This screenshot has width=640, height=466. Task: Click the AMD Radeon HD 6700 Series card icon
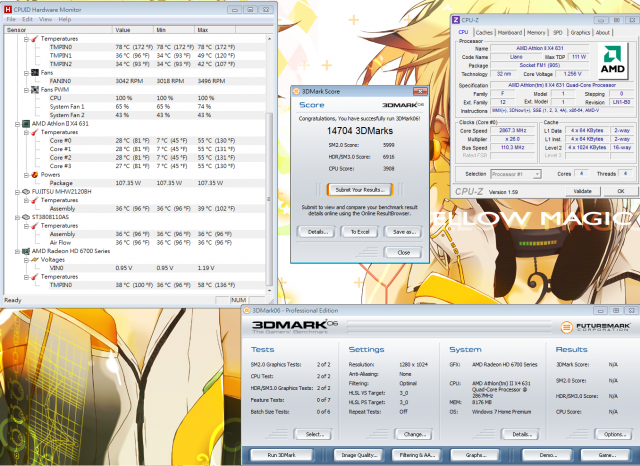[x=26, y=251]
